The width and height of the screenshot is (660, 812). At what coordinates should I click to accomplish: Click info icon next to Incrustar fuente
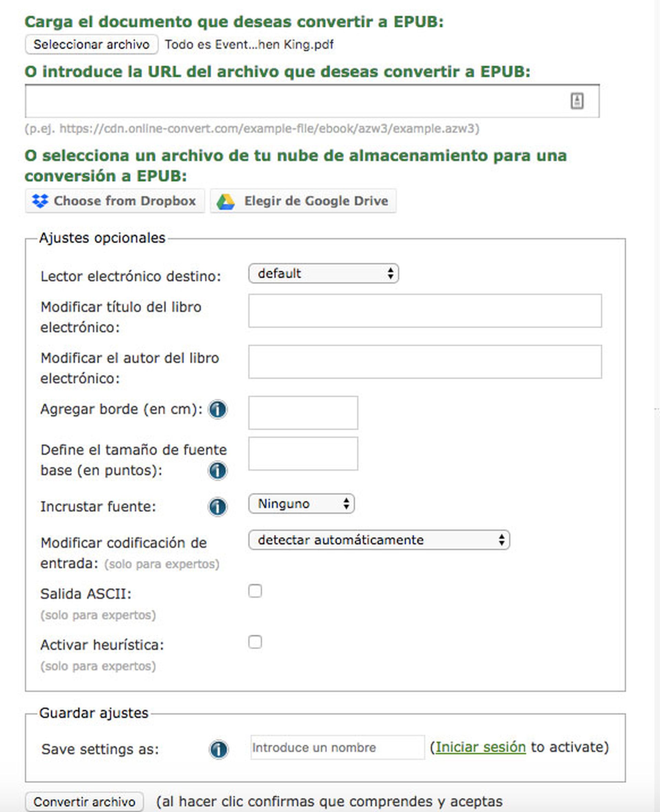click(218, 507)
